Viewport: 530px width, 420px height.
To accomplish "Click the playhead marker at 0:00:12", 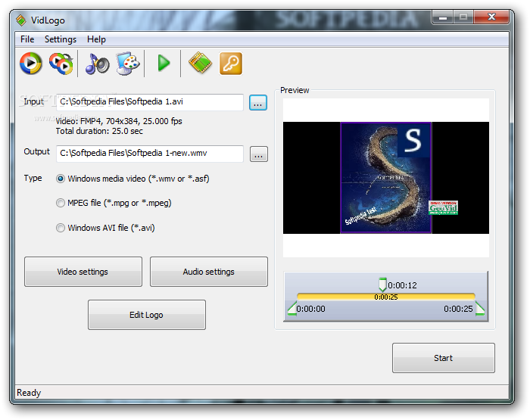I will point(382,285).
